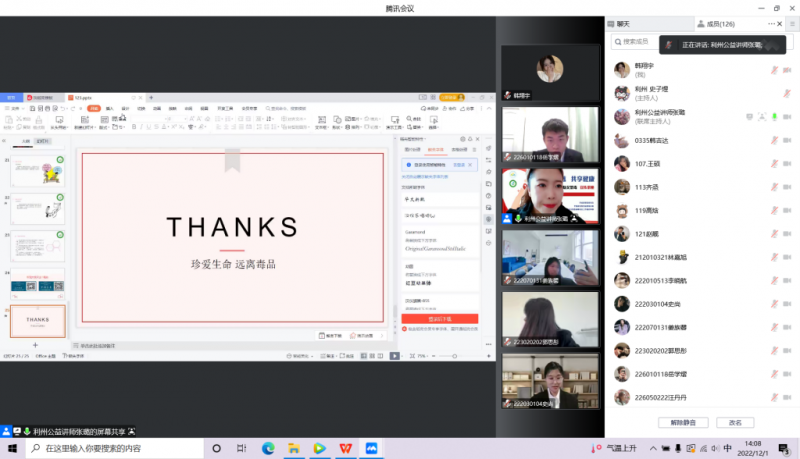Select the THANKS slide thumbnail

(38, 321)
